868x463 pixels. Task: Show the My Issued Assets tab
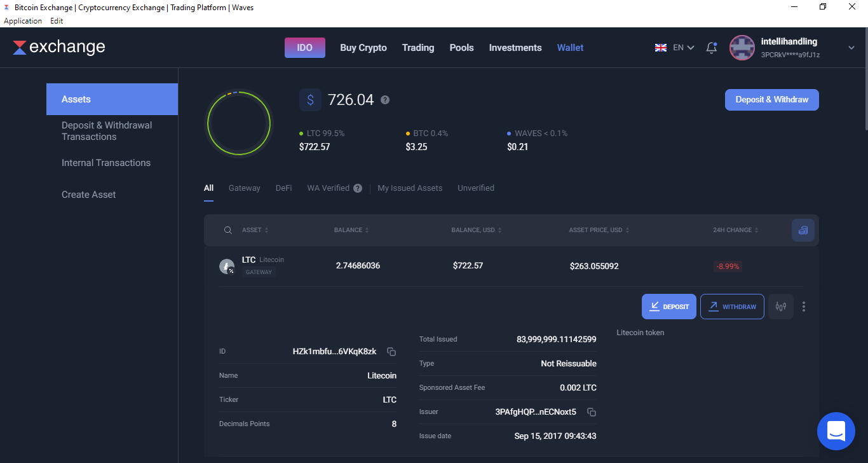coord(410,188)
